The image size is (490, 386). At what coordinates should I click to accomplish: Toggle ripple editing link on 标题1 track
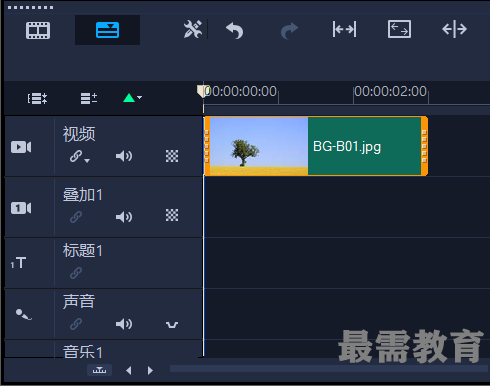[76, 273]
